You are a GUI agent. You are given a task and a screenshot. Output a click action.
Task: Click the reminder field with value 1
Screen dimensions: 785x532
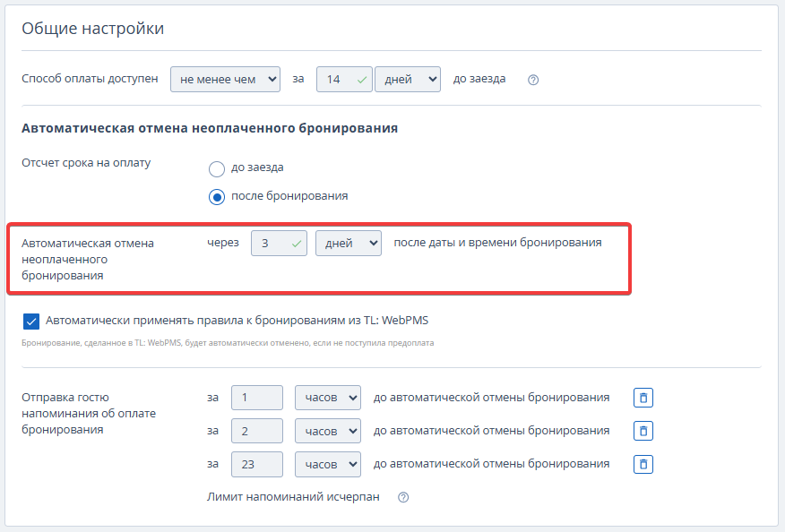coord(257,398)
